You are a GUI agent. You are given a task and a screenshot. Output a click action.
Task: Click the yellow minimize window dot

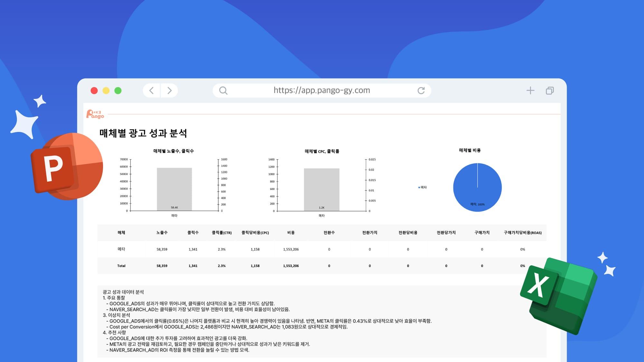[106, 90]
